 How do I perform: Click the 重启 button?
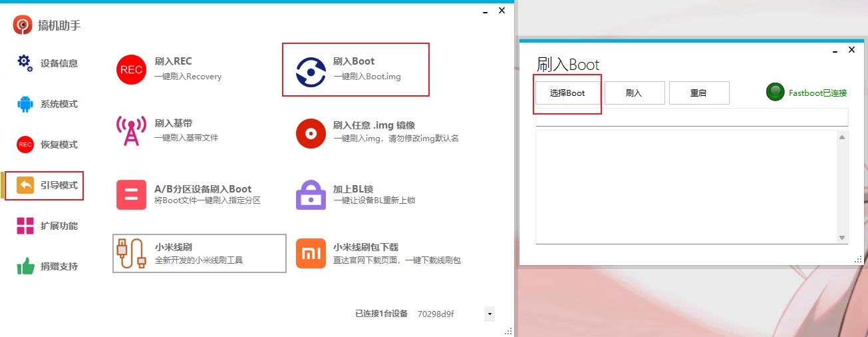pos(698,93)
